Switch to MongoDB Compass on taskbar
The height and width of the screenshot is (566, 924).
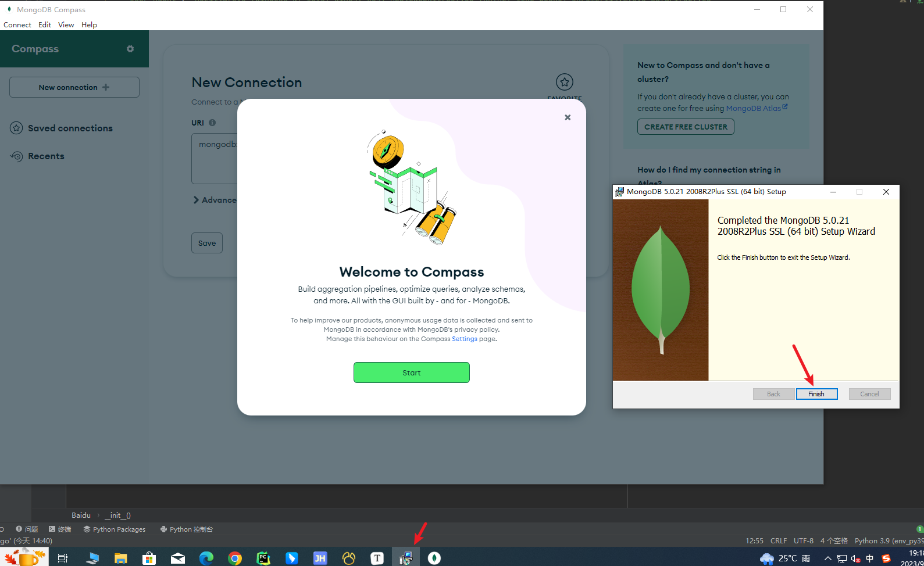[x=434, y=558]
